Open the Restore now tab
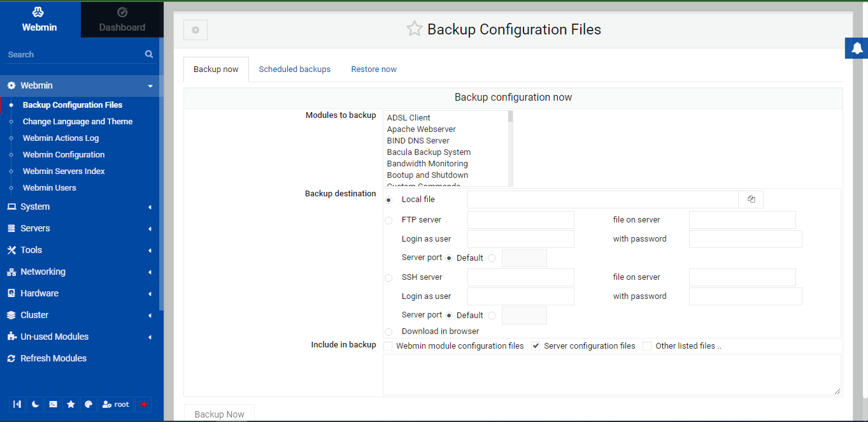 pos(374,69)
